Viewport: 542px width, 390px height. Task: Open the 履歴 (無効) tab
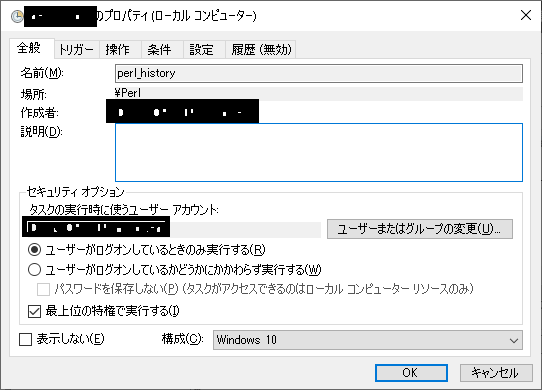click(261, 49)
